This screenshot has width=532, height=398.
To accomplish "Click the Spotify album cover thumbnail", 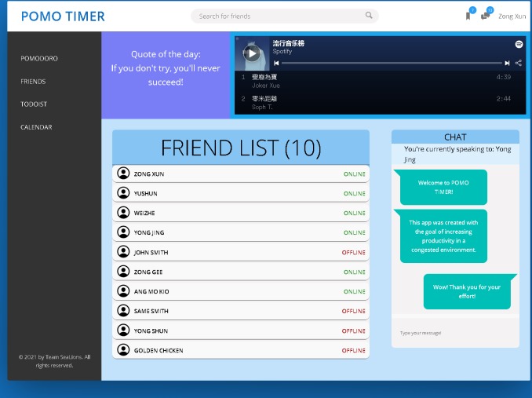I will (252, 53).
